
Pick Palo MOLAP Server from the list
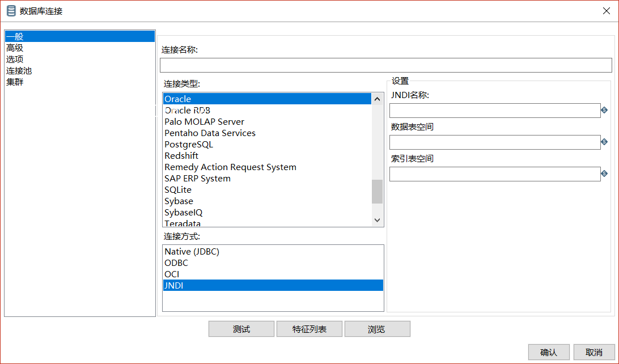267,121
